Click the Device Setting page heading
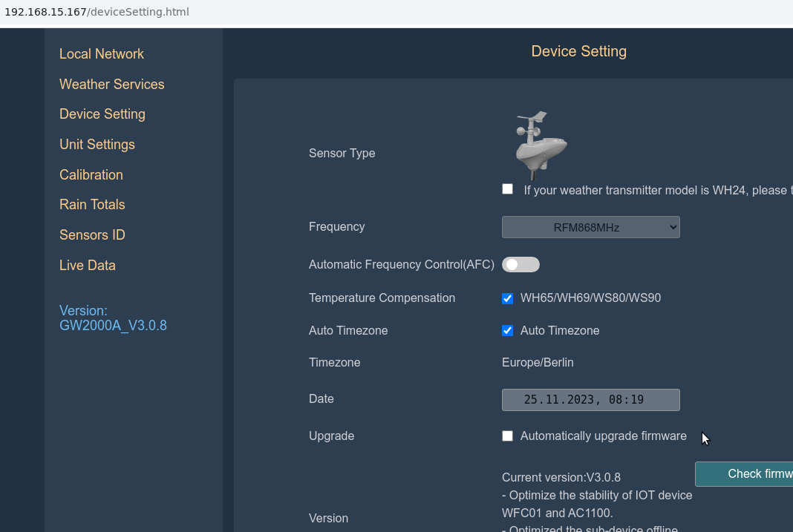793x532 pixels. (578, 51)
